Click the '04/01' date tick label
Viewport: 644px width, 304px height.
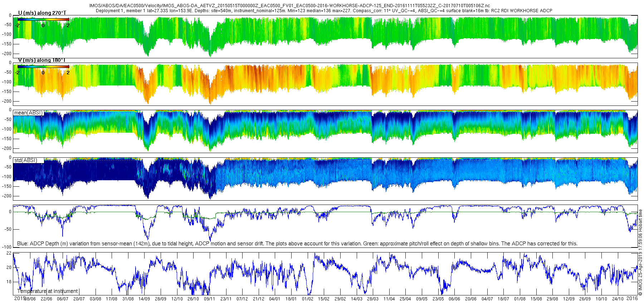tap(275, 299)
